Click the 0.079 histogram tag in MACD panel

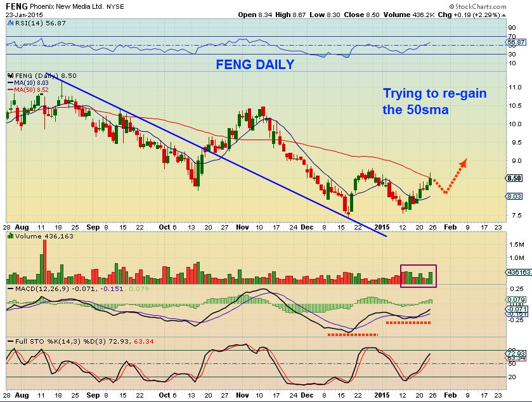coord(516,299)
